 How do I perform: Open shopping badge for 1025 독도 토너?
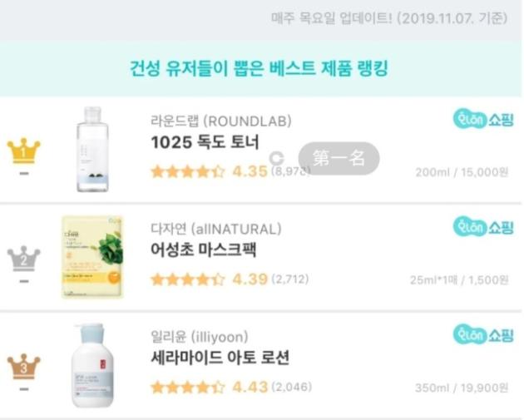point(483,120)
